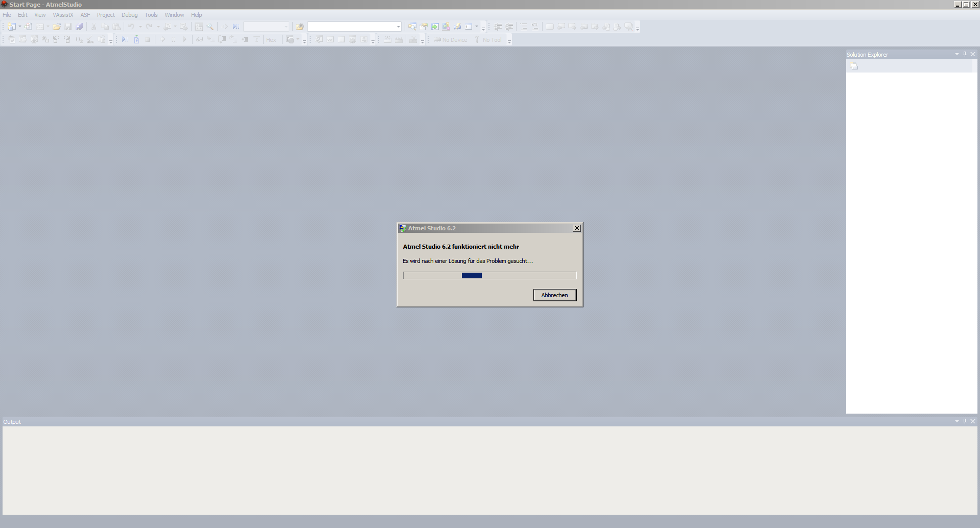This screenshot has width=980, height=528.
Task: Close the Solution Explorer panel
Action: [973, 54]
